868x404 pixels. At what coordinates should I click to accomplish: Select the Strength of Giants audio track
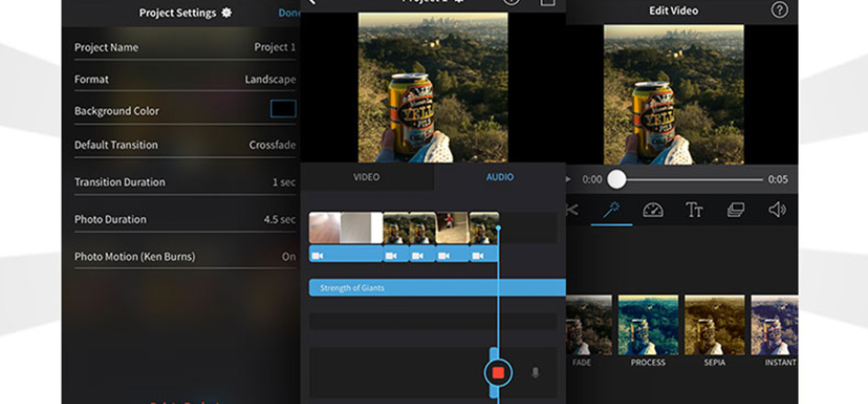click(x=438, y=288)
